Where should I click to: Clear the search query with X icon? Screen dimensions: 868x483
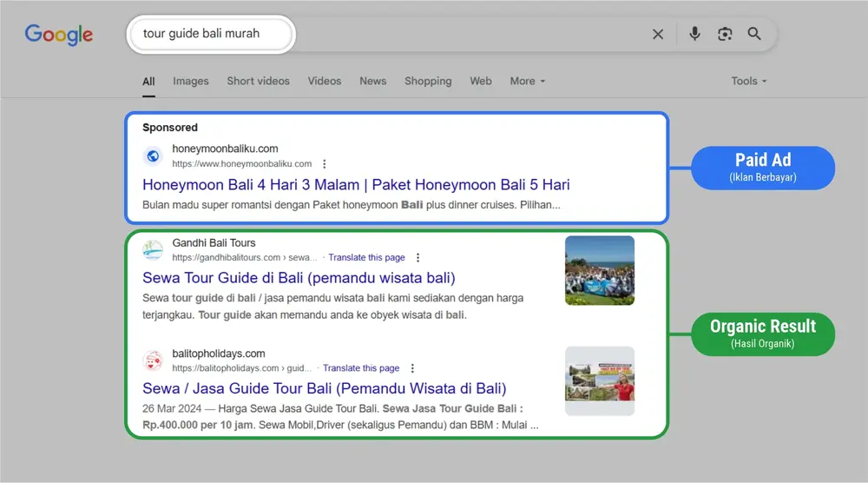pyautogui.click(x=658, y=35)
